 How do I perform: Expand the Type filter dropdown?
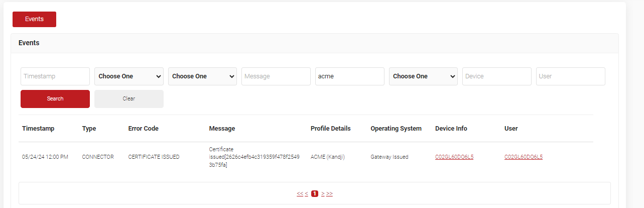click(129, 76)
